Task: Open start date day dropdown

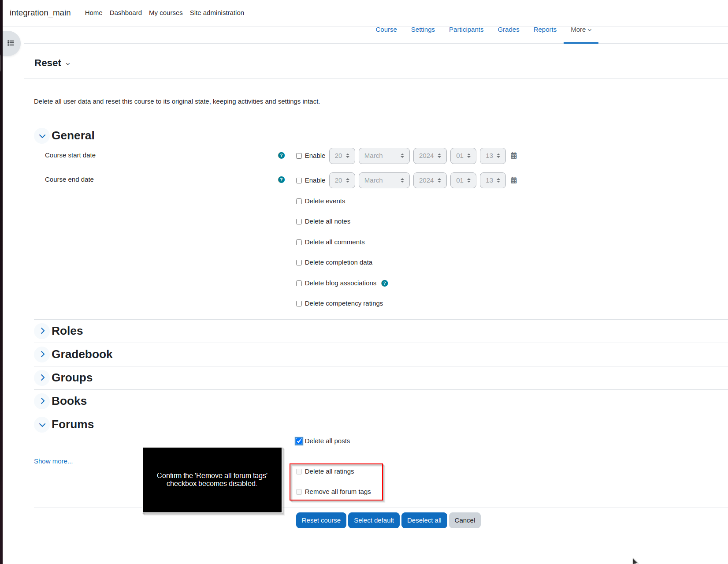Action: (x=342, y=156)
